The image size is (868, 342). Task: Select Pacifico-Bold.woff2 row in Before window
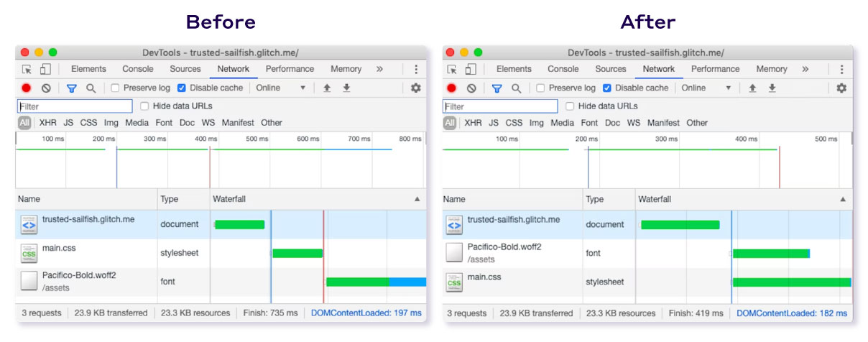coord(221,282)
